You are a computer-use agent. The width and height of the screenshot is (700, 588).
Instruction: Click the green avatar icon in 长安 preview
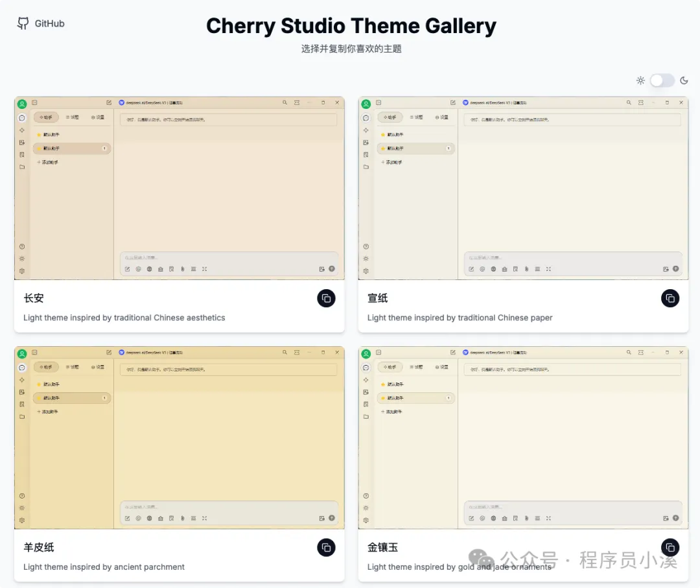(x=22, y=104)
